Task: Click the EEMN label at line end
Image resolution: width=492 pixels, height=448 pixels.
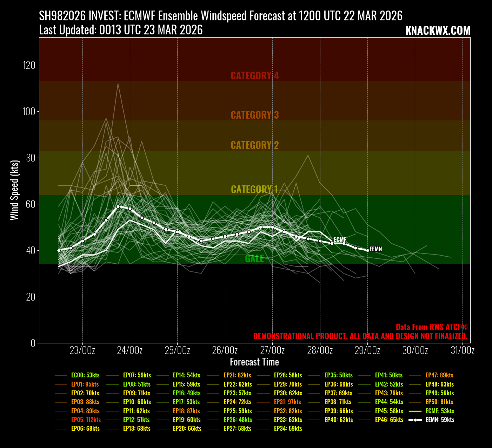Action: pyautogui.click(x=375, y=249)
